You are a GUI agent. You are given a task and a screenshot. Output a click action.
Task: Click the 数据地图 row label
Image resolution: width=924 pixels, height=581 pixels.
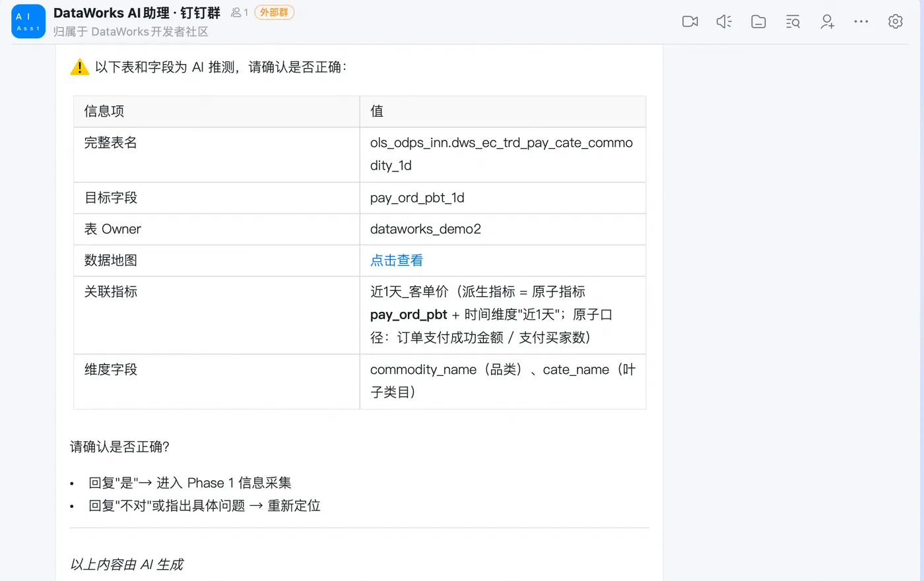111,260
